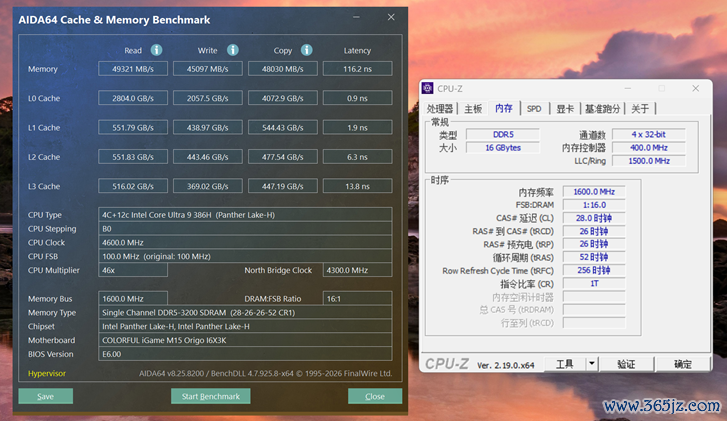Click the DRAM:FSB Ratio value 16:1

pyautogui.click(x=357, y=299)
